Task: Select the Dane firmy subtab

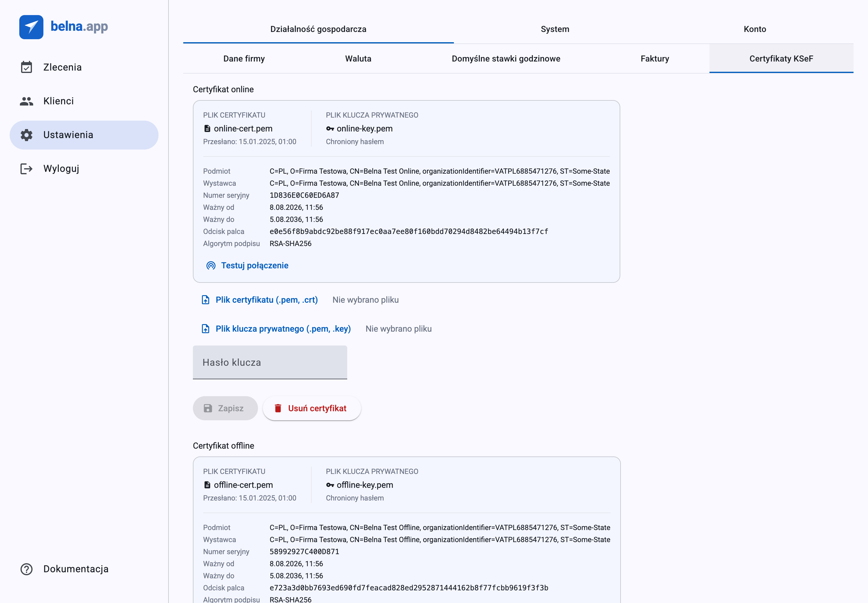Action: click(x=244, y=58)
